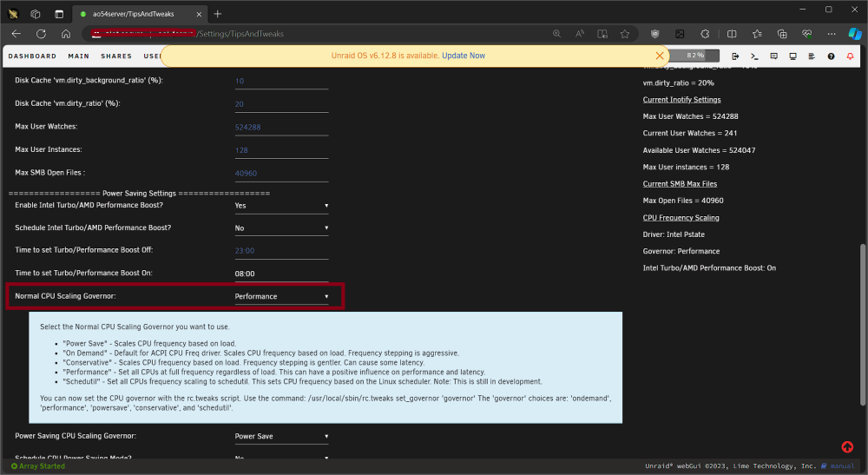Viewport: 868px width, 475px height.
Task: Click 'Available User Watches = 524047' text
Action: pyautogui.click(x=699, y=150)
